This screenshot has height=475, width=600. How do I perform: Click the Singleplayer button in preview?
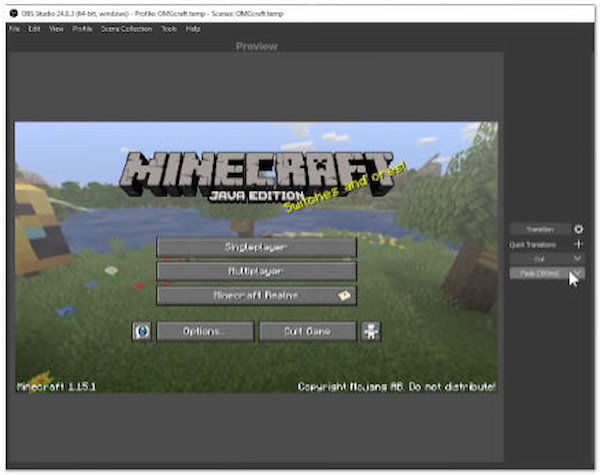[256, 246]
